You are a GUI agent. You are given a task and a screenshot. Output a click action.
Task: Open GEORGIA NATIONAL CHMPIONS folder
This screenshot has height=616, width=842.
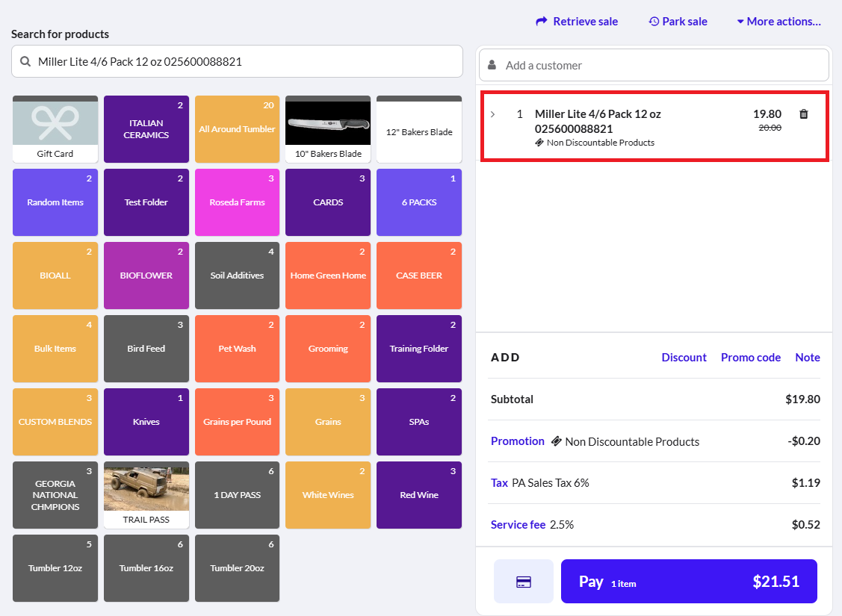tap(55, 495)
